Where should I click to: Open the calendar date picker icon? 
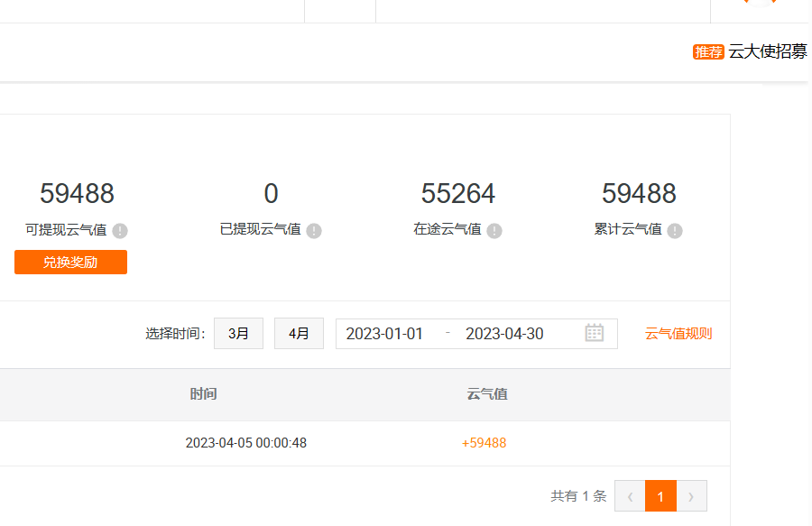click(x=594, y=333)
